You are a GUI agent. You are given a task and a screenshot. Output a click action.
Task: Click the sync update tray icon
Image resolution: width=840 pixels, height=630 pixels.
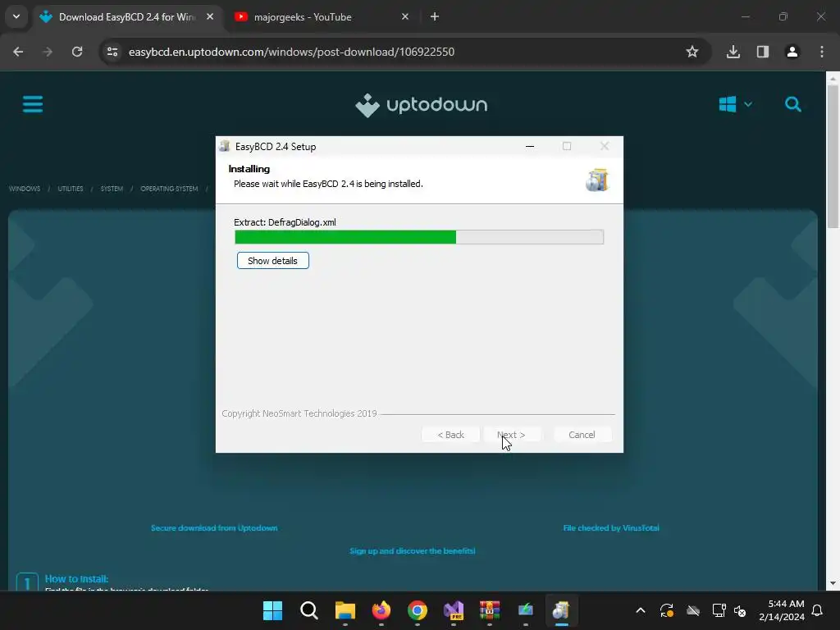click(x=666, y=610)
